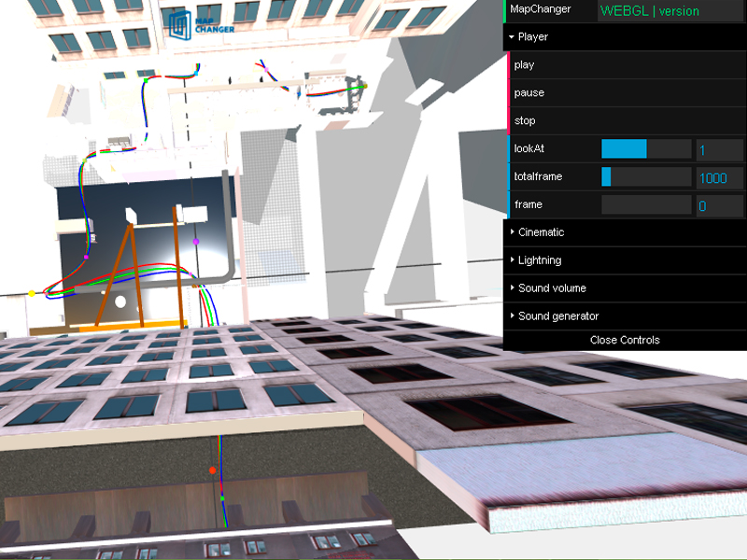Click the Map Changer logo
This screenshot has height=560, width=747.
[x=202, y=26]
